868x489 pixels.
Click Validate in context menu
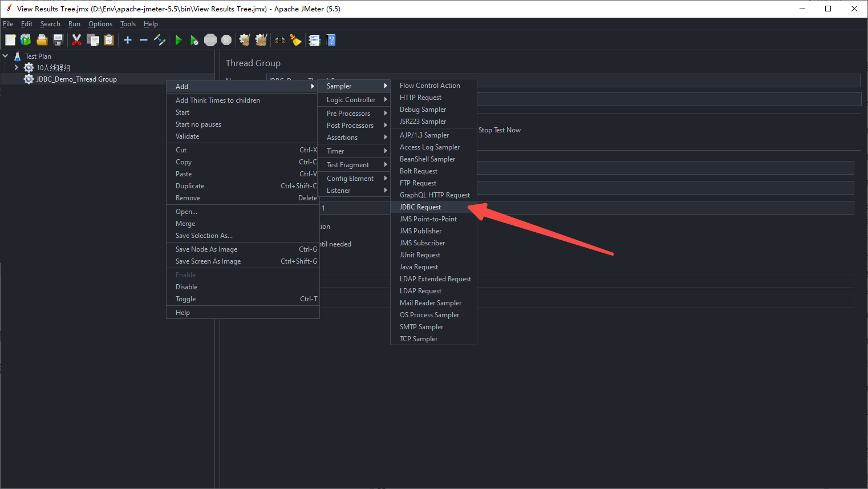pyautogui.click(x=242, y=136)
